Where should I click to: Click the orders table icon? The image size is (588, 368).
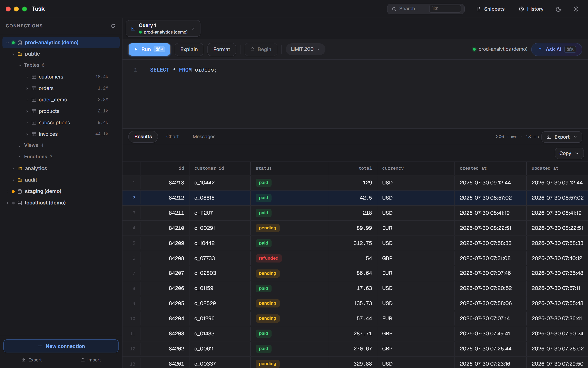[x=34, y=88]
